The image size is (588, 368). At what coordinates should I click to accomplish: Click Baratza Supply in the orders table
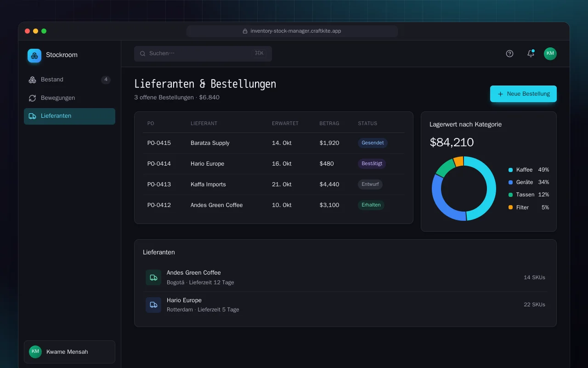point(210,143)
